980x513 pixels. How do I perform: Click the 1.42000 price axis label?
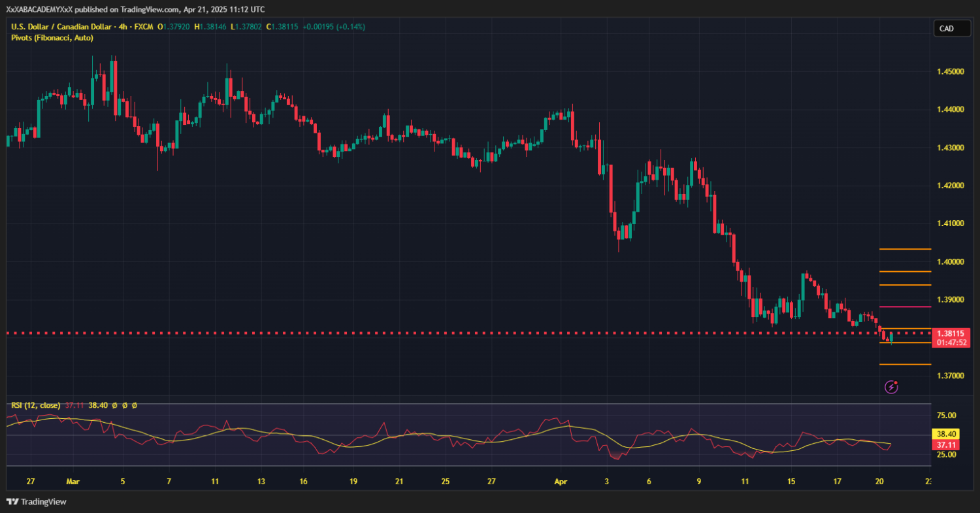(x=950, y=186)
